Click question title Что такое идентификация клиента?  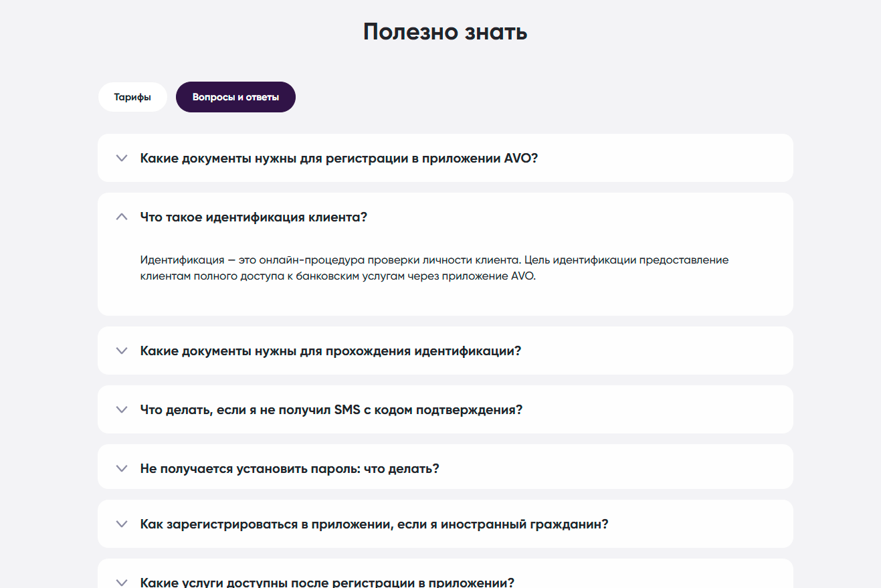[254, 217]
